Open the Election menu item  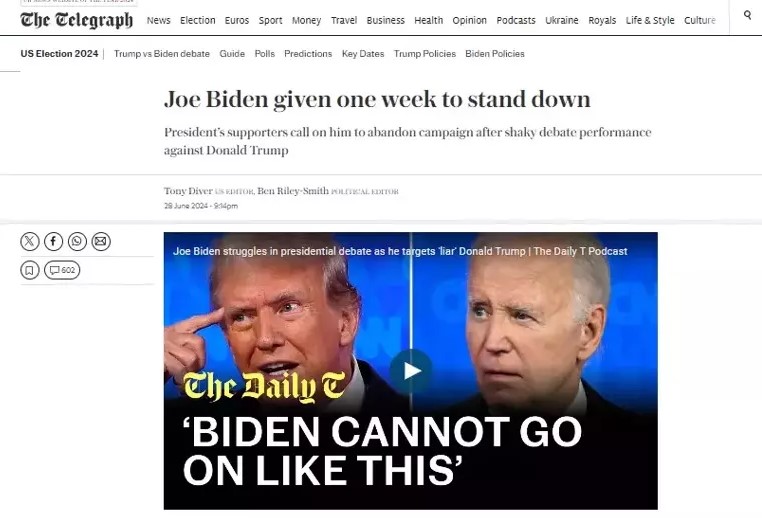click(197, 20)
